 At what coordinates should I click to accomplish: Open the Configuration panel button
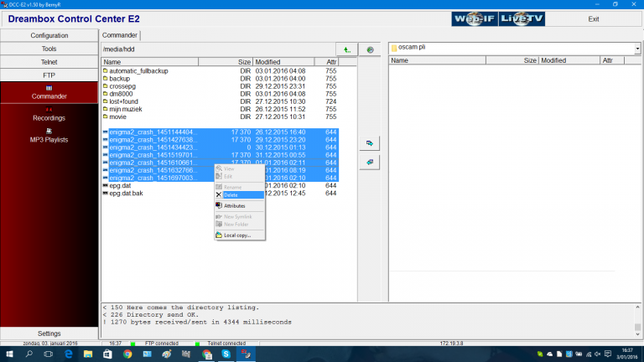(x=49, y=35)
